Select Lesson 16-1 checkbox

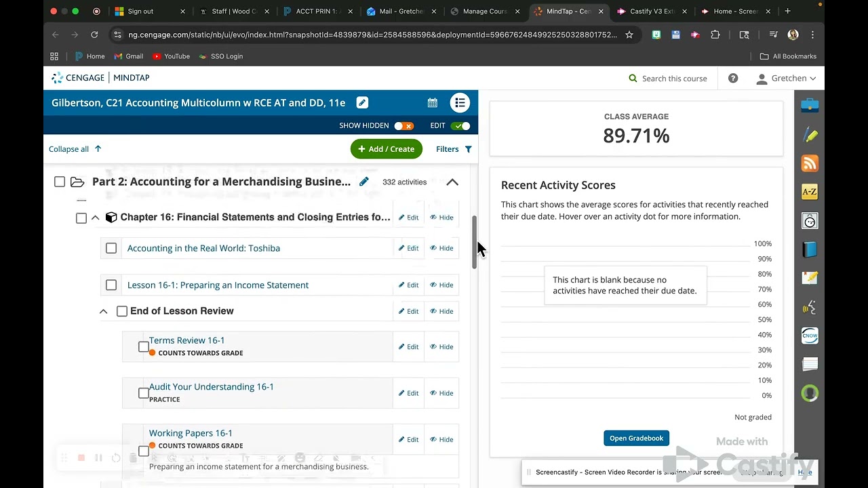[x=111, y=285]
